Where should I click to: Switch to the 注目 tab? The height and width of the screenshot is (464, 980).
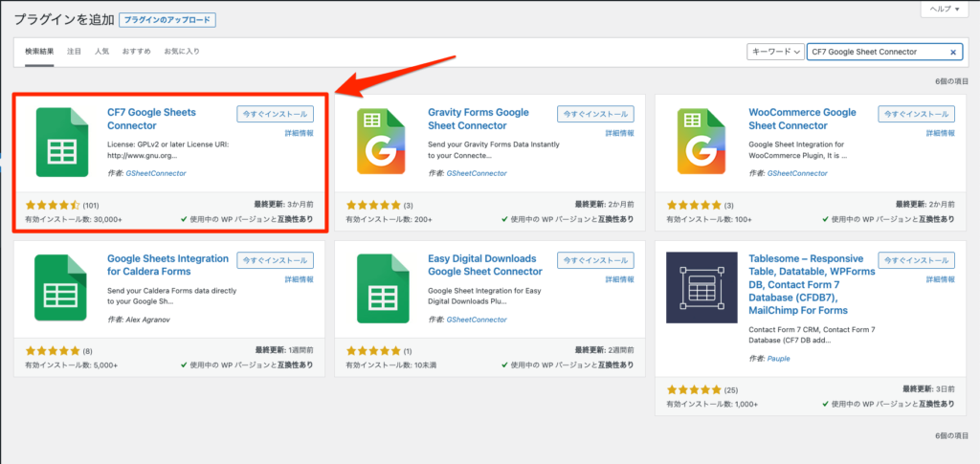[75, 52]
